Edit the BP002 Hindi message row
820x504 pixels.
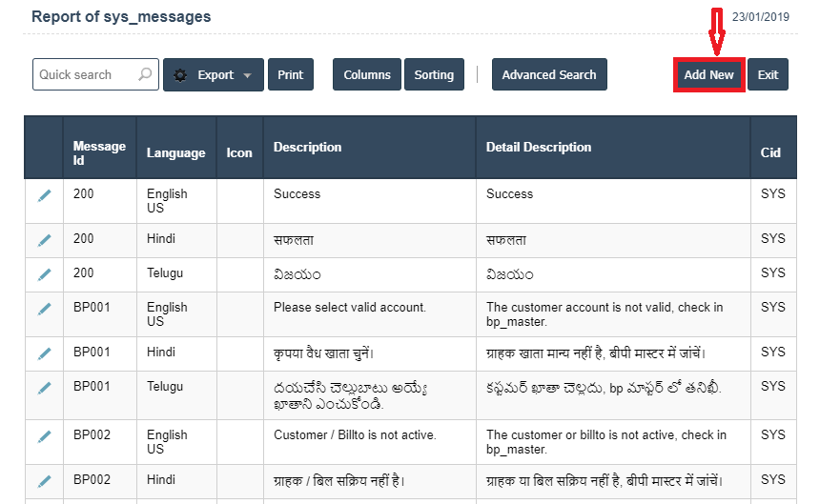pyautogui.click(x=44, y=481)
